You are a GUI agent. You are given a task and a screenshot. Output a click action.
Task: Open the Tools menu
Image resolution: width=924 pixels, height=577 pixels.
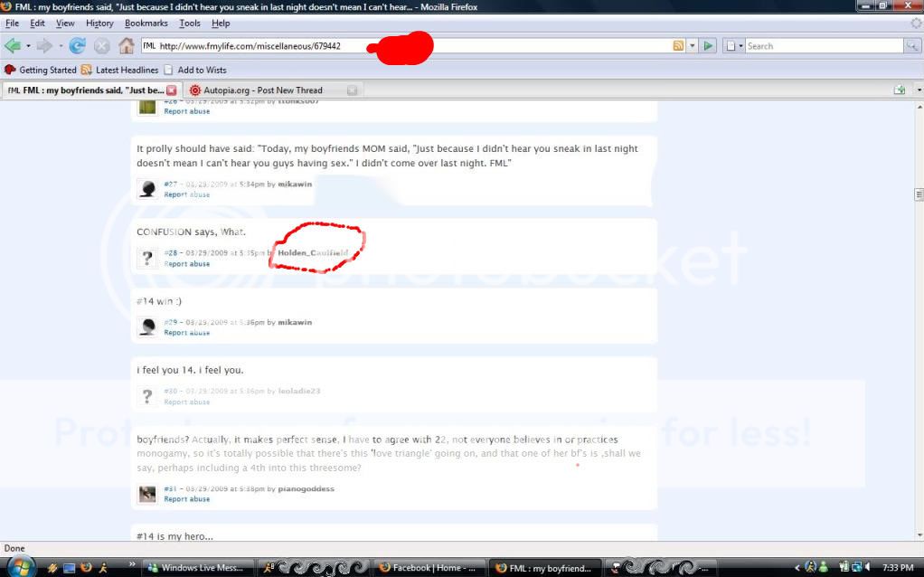pos(190,23)
